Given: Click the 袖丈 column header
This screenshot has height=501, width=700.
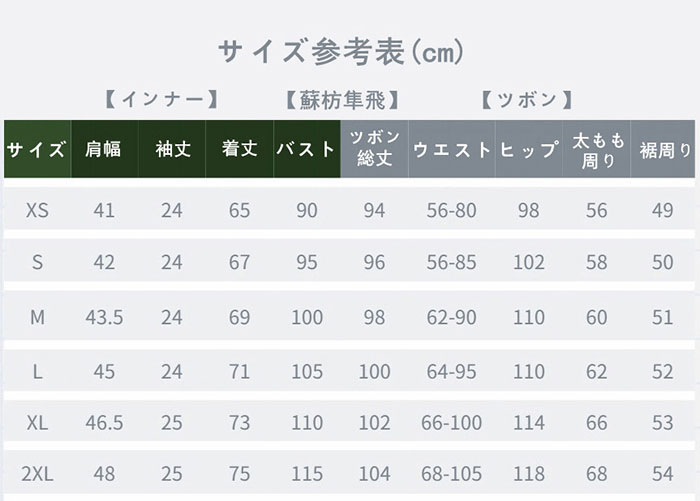Looking at the screenshot, I should coord(172,150).
